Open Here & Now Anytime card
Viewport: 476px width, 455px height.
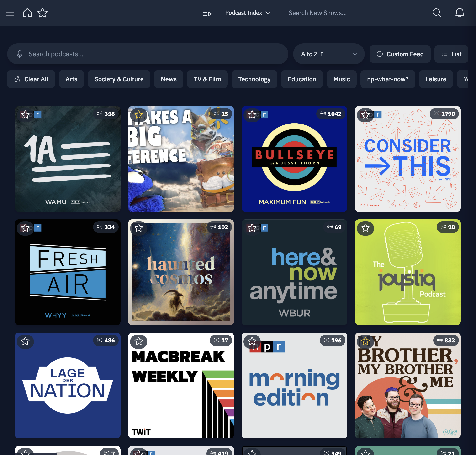click(294, 272)
